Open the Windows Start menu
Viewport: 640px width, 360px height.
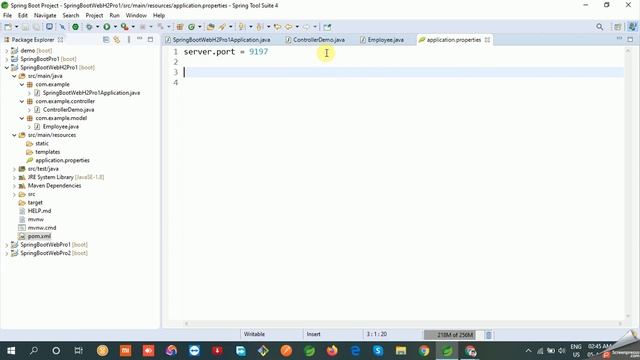11,351
